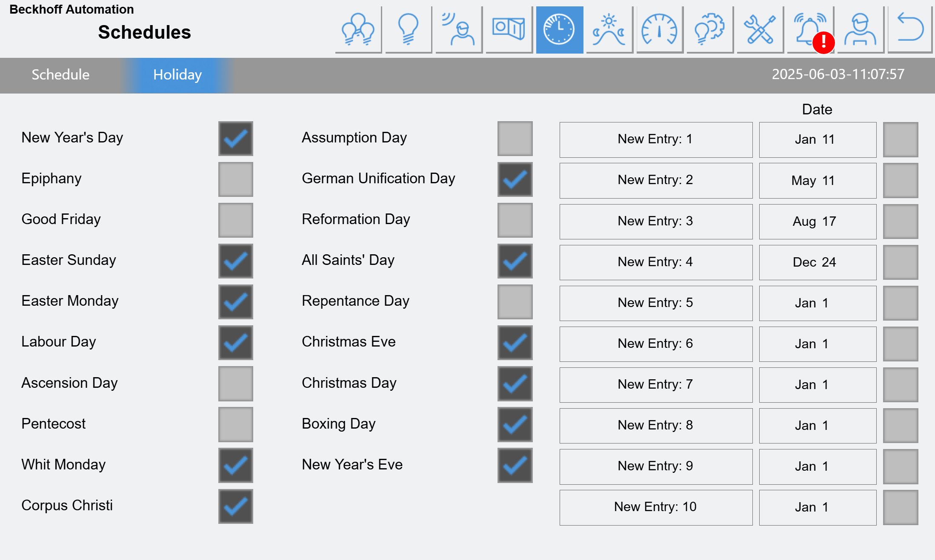
Task: Enable the New Entry: 6 checkbox
Action: [901, 344]
